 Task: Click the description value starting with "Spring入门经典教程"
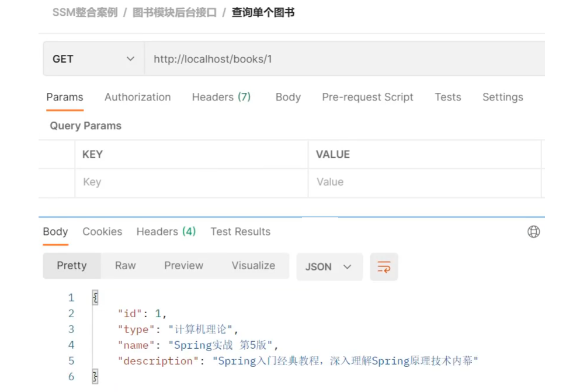coord(345,361)
